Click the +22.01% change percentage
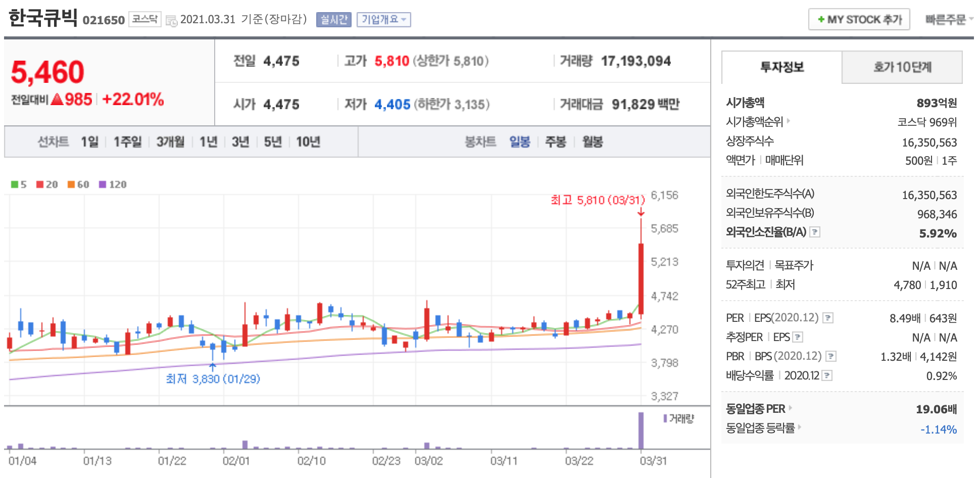This screenshot has width=980, height=478. point(133,99)
